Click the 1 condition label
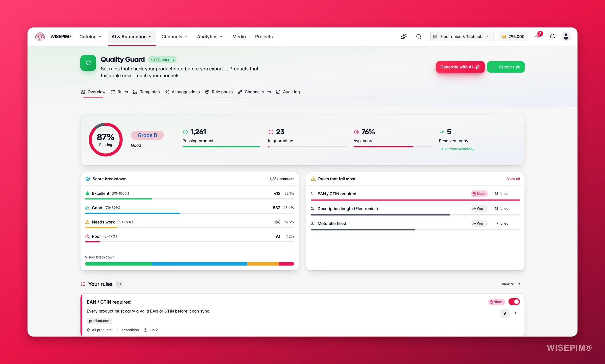The height and width of the screenshot is (364, 605). point(128,330)
